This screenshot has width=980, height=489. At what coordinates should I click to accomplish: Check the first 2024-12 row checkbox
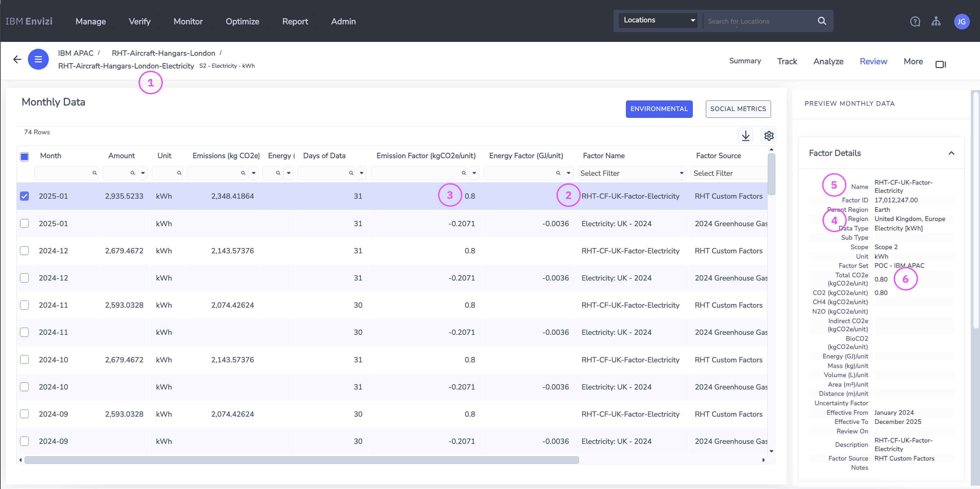point(24,251)
